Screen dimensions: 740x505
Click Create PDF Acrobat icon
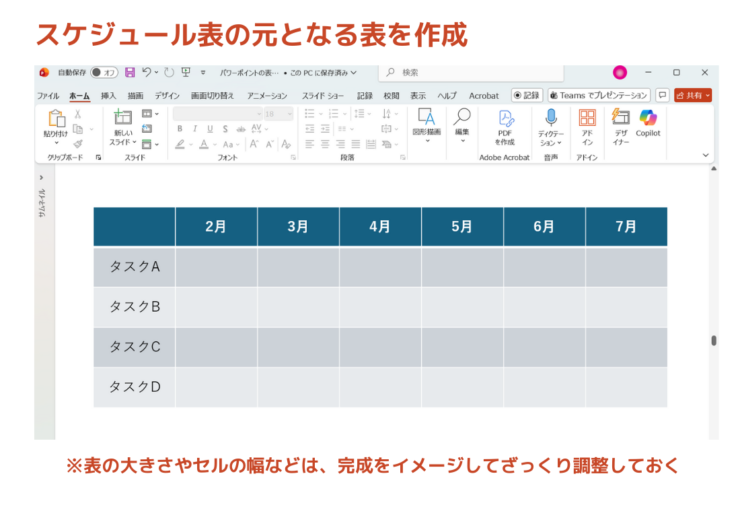[x=505, y=118]
